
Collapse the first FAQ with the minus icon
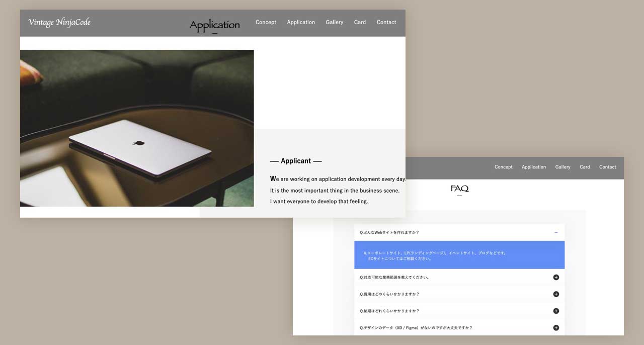(556, 232)
